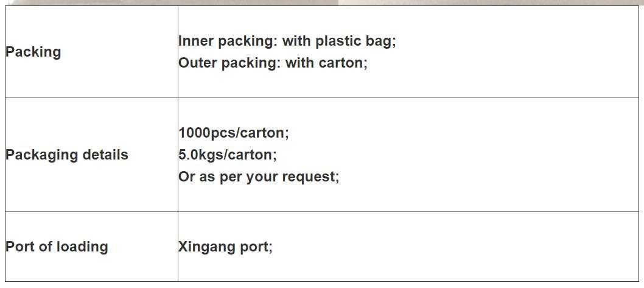Select the "Port of loading" row label

coord(57,247)
